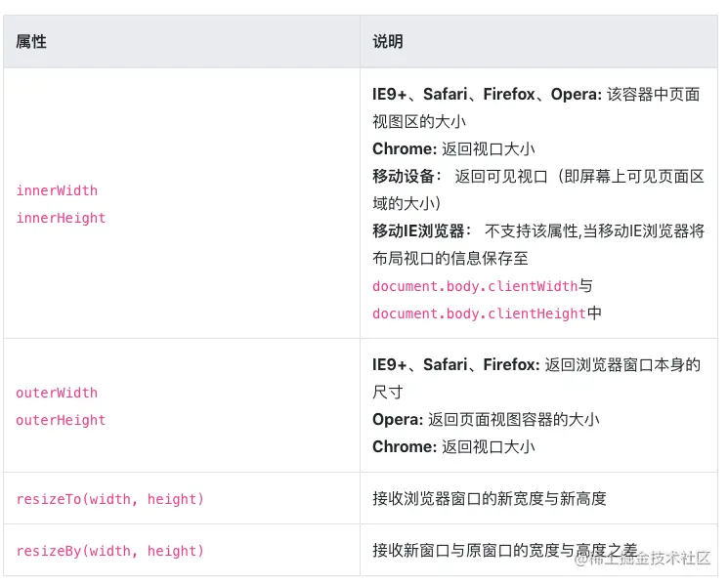728x584 pixels.
Task: Select the innerWidth code text
Action: (57, 190)
